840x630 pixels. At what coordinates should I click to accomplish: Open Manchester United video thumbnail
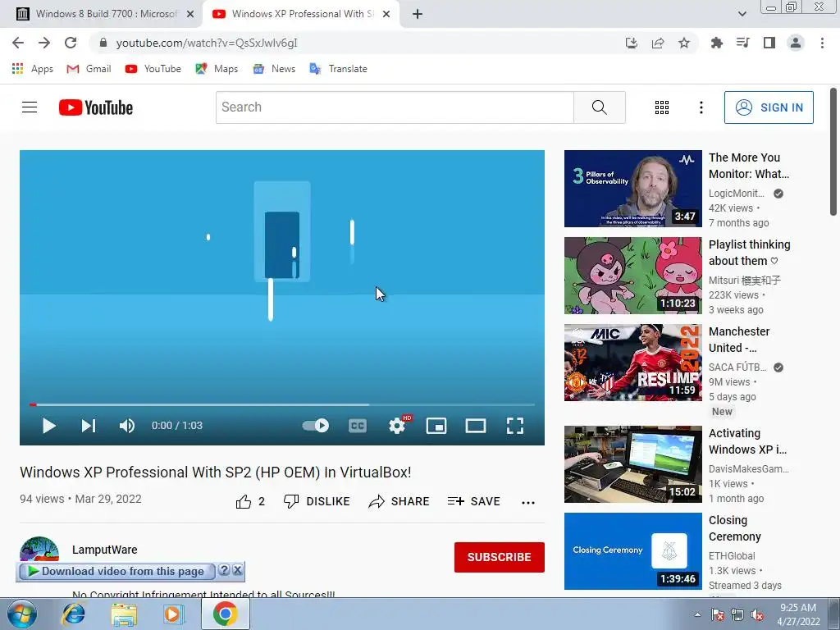632,362
